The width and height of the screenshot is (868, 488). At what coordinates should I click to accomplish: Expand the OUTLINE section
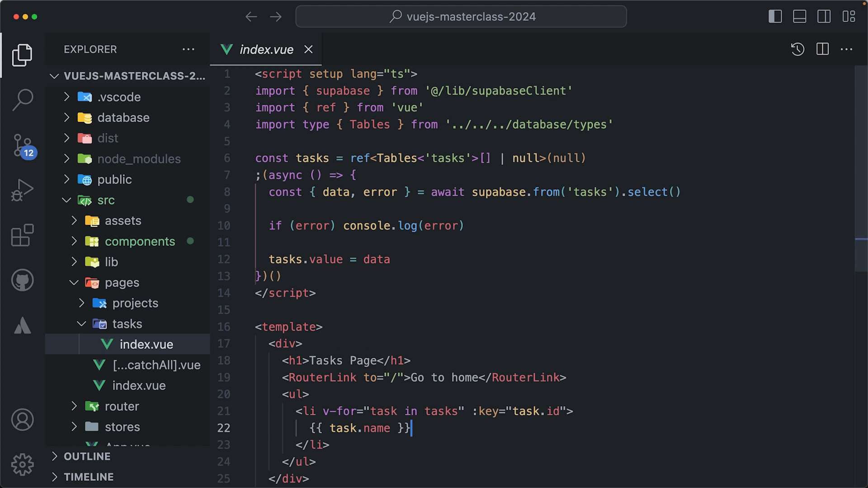(87, 456)
